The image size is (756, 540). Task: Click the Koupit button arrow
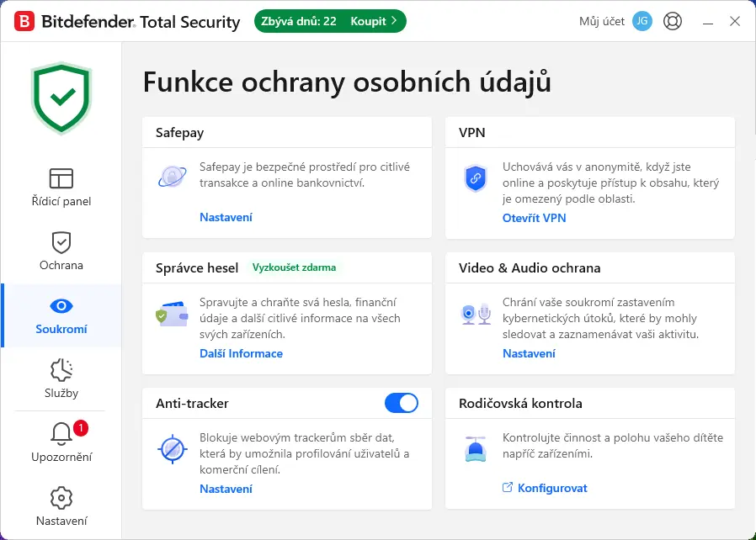pos(394,21)
